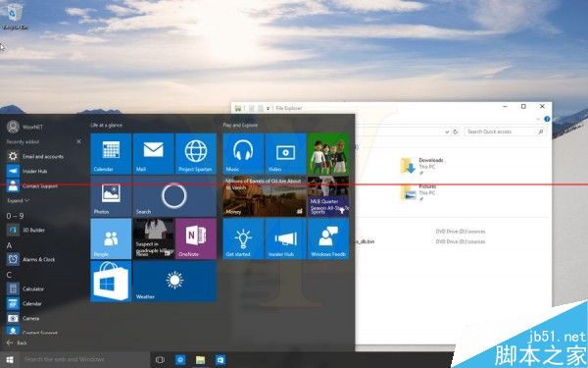The width and height of the screenshot is (588, 368).
Task: Refresh the File Explorer view
Action: (456, 131)
